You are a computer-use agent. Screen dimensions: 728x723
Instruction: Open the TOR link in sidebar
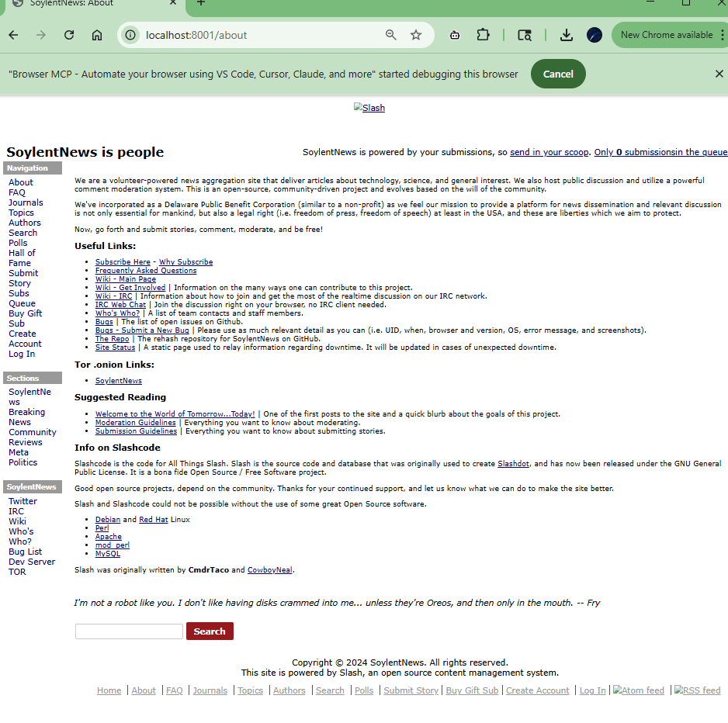pos(17,573)
